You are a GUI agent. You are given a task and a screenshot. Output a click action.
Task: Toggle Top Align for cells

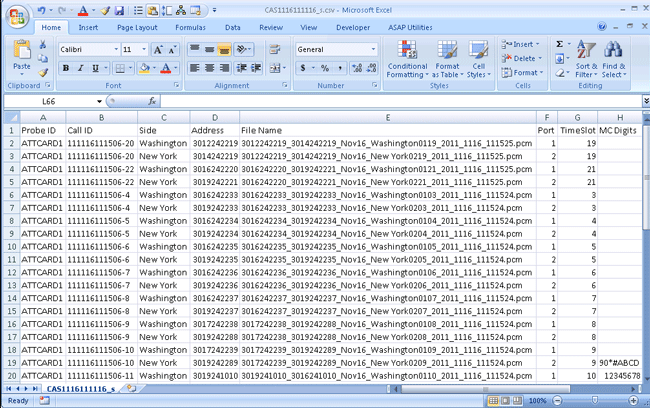[x=194, y=49]
